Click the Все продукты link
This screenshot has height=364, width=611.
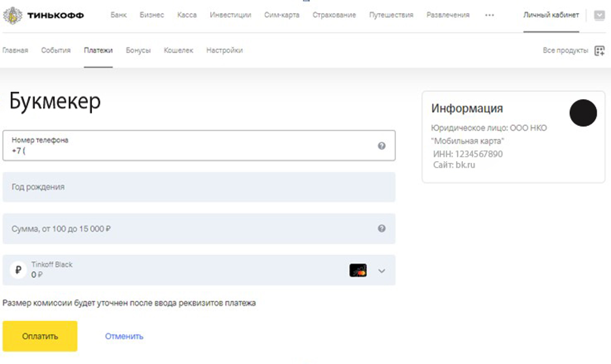[x=565, y=50]
